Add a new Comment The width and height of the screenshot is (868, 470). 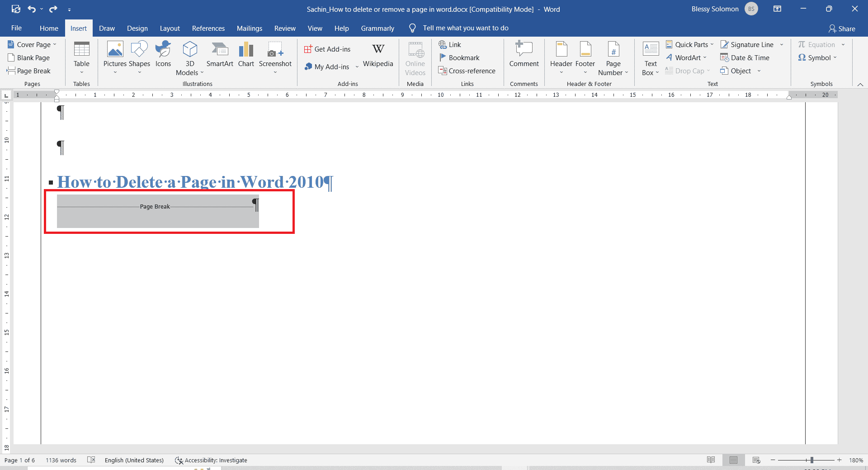click(x=524, y=54)
